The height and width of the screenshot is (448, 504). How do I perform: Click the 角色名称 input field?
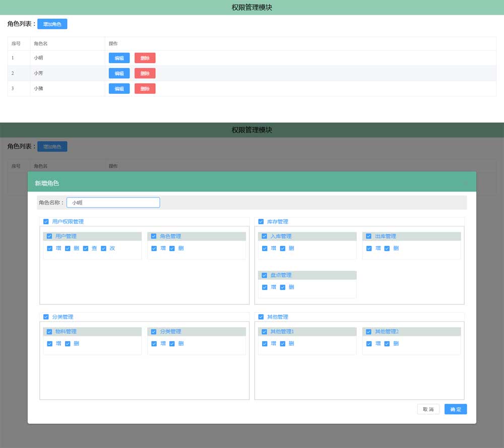113,203
